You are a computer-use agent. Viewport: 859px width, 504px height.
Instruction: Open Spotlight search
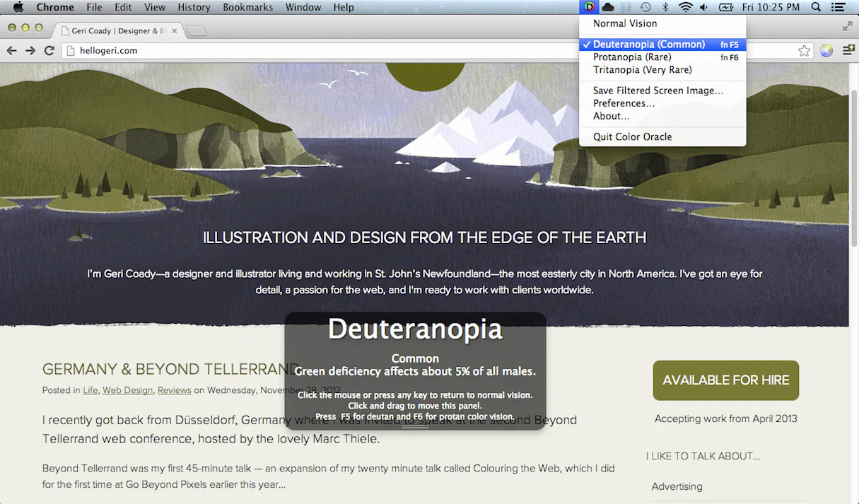(815, 7)
